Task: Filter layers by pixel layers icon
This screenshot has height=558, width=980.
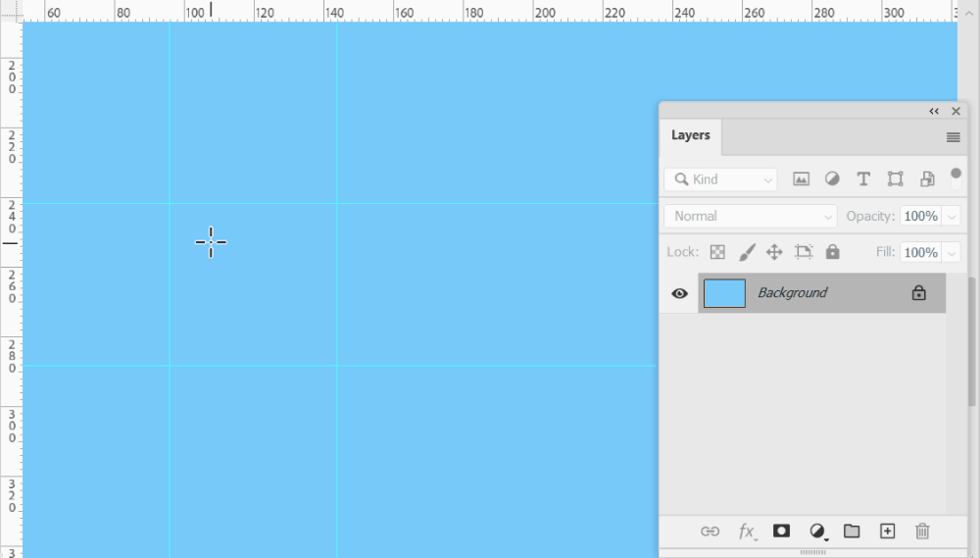Action: click(x=801, y=179)
